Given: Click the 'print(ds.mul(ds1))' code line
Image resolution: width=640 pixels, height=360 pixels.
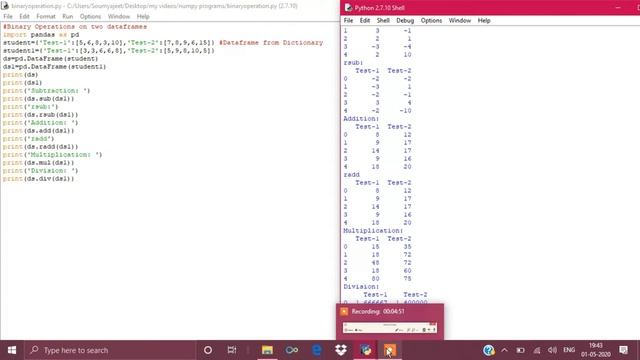Looking at the screenshot, I should coord(39,162).
